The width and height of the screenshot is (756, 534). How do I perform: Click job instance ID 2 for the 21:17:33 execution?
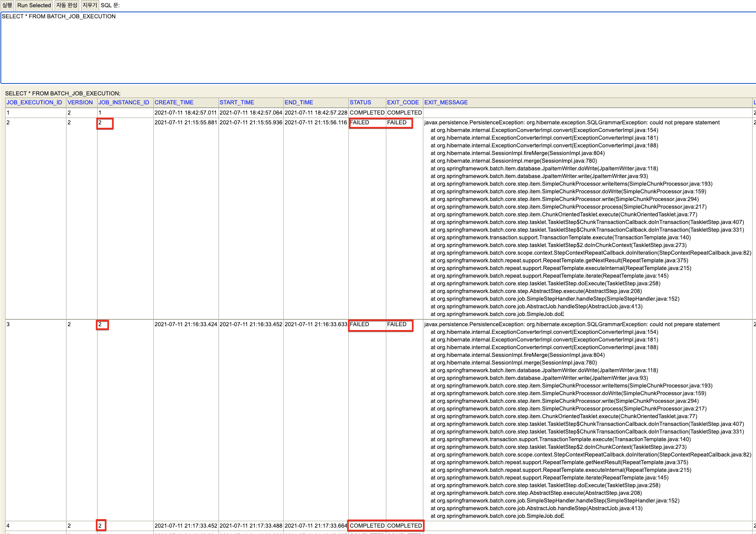click(x=100, y=526)
